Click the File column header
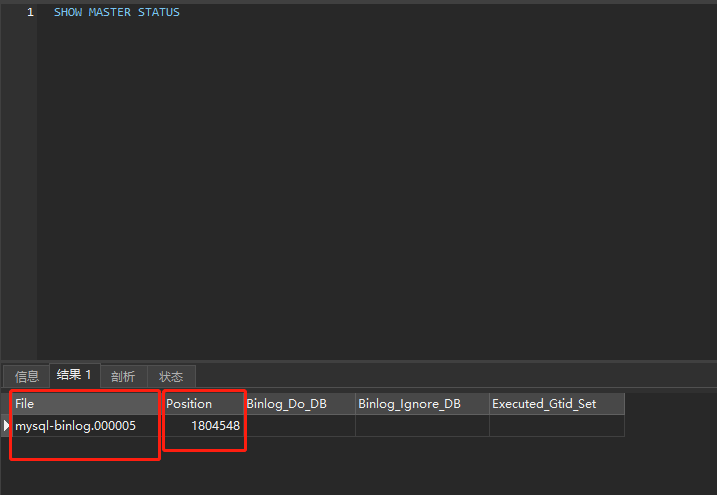 click(x=85, y=404)
